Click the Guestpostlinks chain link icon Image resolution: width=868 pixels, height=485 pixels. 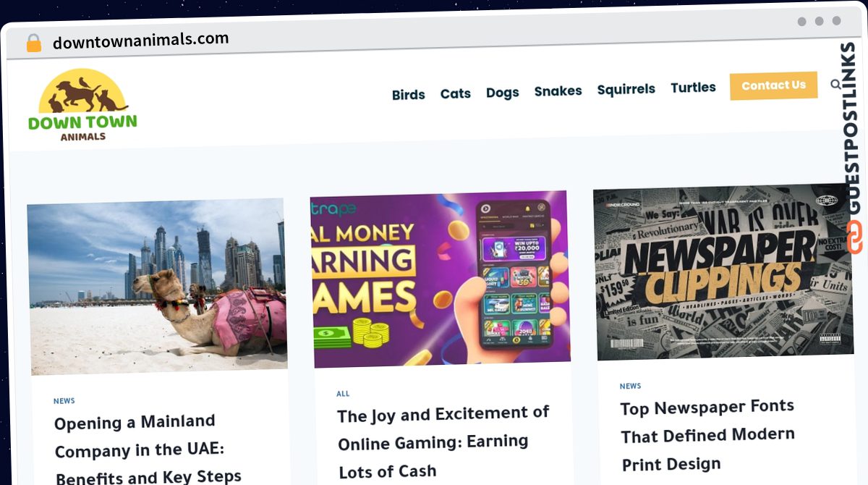click(x=854, y=238)
